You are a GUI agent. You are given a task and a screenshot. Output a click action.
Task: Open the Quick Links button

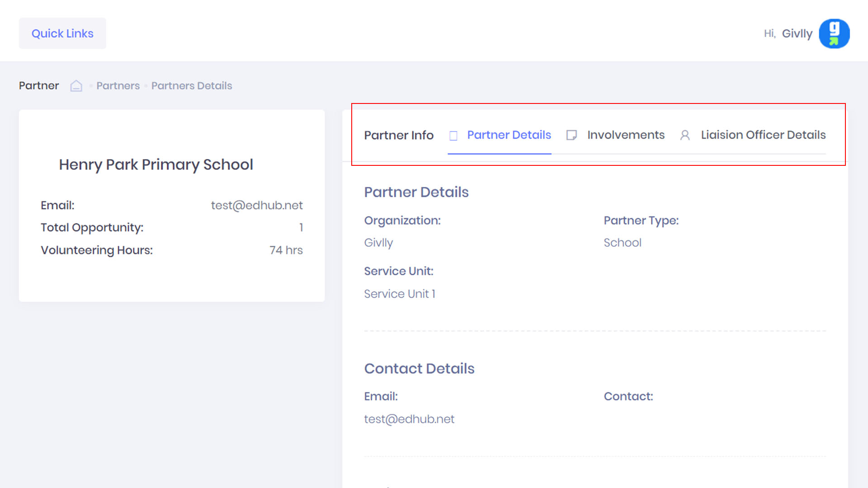click(x=62, y=33)
